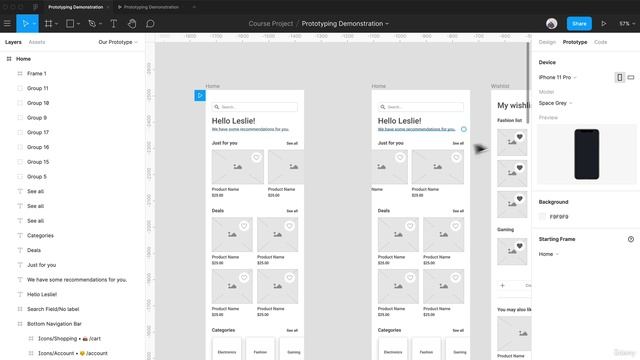640x360 pixels.
Task: Click the blue starting-point play flag on canvas
Action: [x=200, y=96]
